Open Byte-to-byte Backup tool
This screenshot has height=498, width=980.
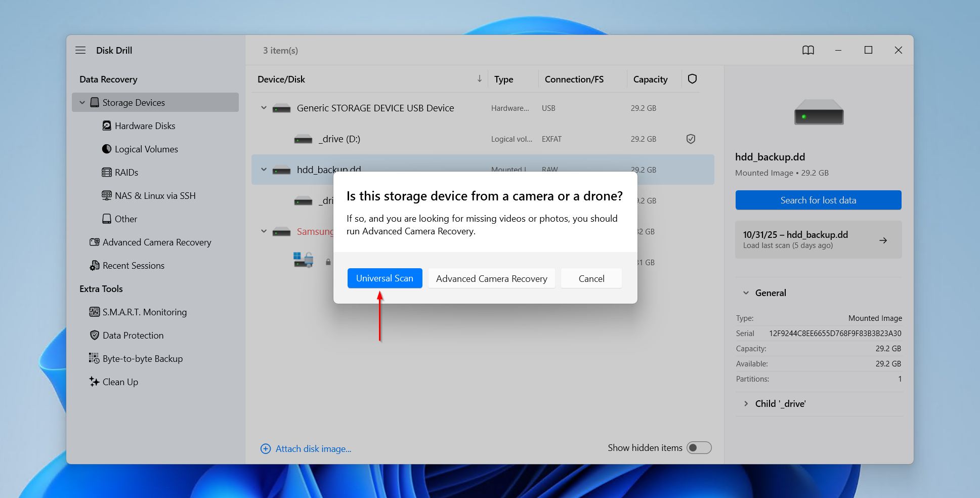(x=142, y=359)
